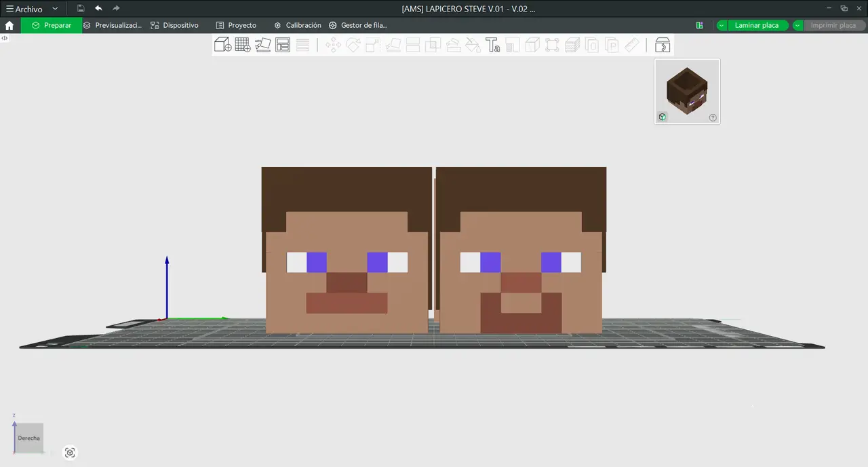Switch to the Preparar tab
The width and height of the screenshot is (868, 467).
pos(52,25)
